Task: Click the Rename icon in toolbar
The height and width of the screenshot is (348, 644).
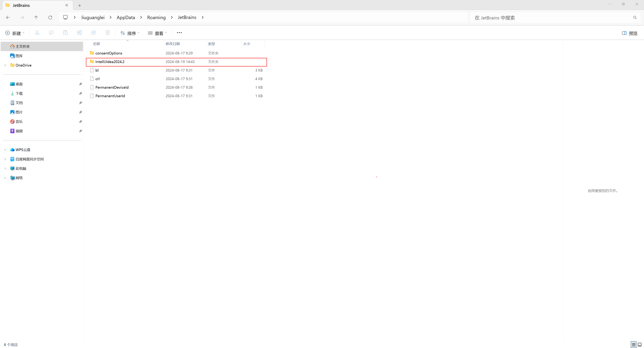Action: tap(79, 33)
